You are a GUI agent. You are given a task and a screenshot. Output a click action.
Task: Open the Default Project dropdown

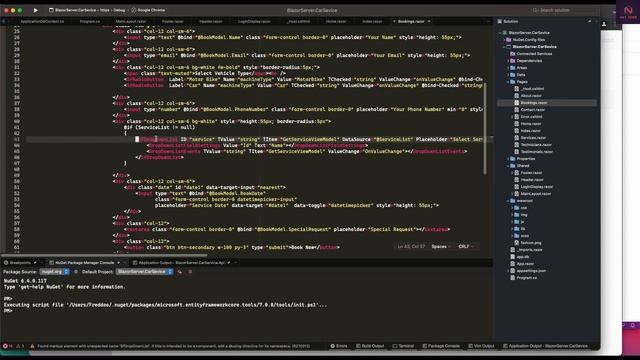tap(144, 272)
